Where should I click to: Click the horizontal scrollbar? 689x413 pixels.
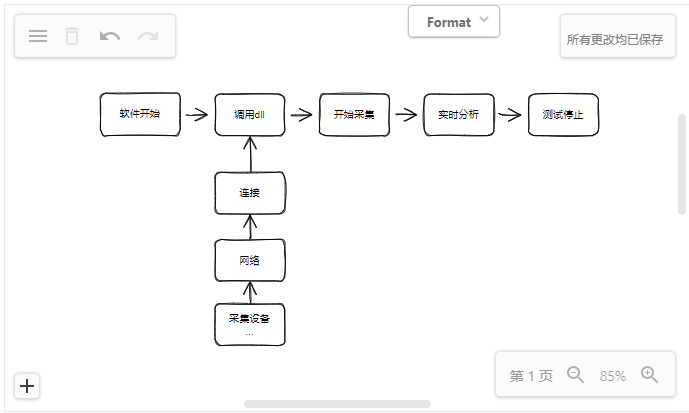click(337, 404)
